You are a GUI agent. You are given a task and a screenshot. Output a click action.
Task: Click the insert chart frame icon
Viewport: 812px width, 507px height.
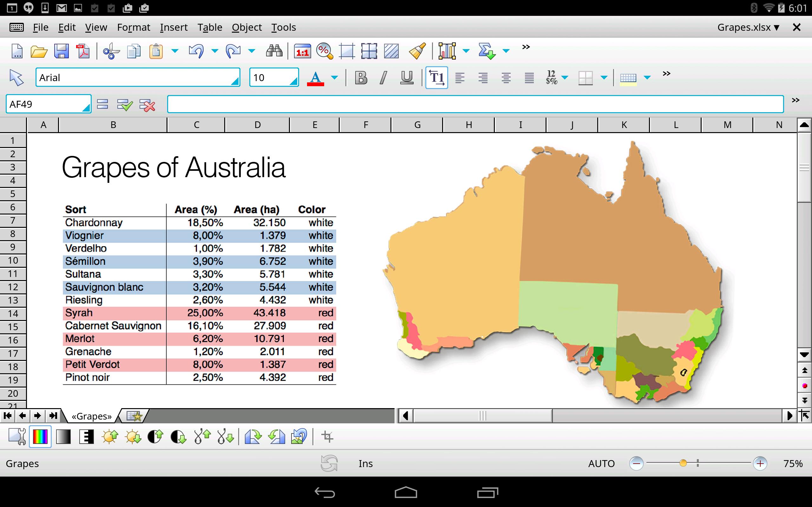pyautogui.click(x=447, y=51)
